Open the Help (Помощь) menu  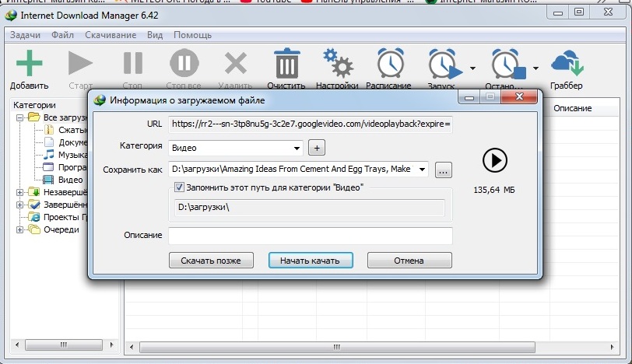tap(192, 35)
